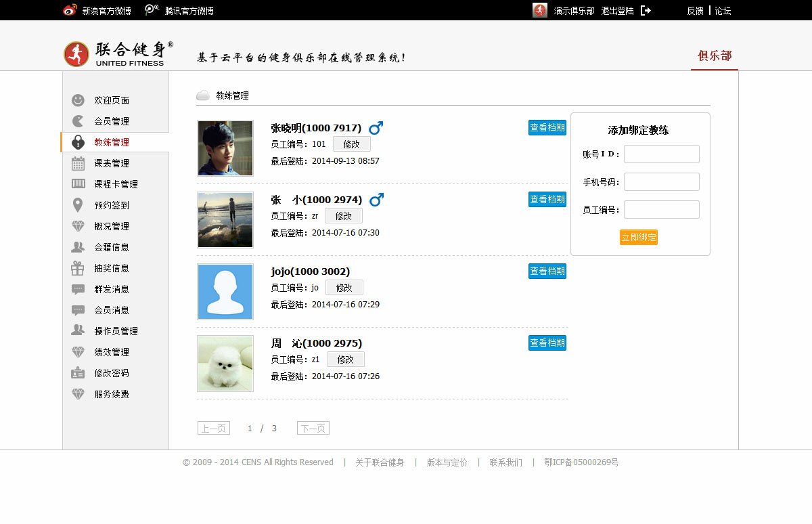
Task: Select the 俱乐部 tab in header
Action: (x=715, y=56)
